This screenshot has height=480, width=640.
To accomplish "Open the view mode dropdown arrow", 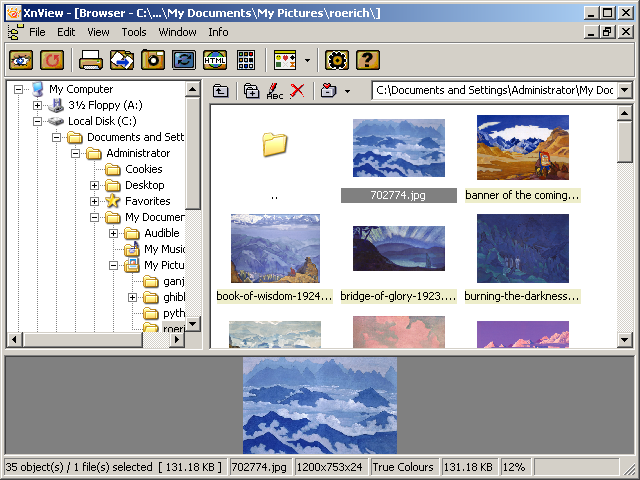I will (x=307, y=61).
